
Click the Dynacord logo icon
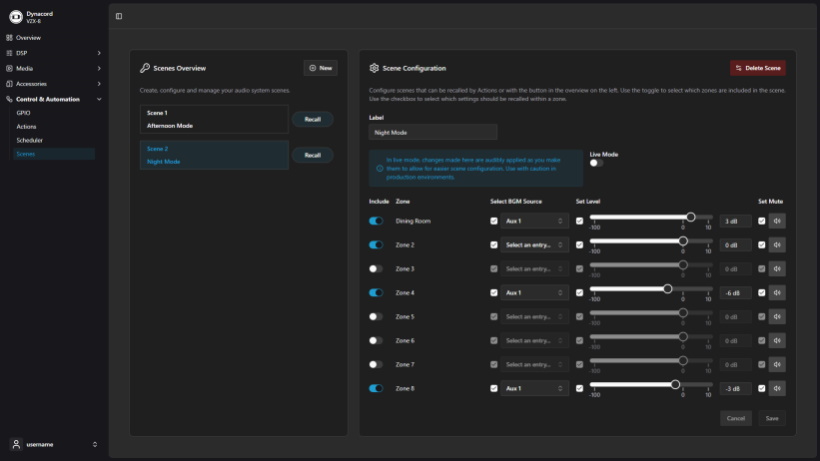tap(16, 17)
